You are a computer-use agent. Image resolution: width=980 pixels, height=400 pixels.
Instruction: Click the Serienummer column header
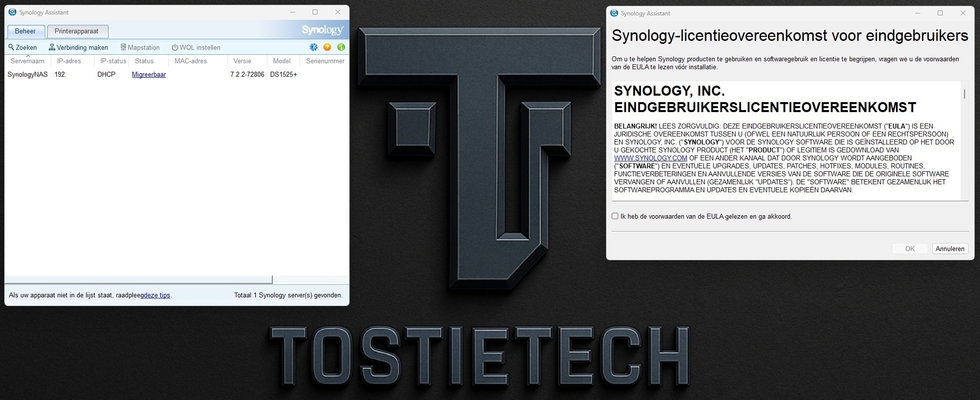click(x=325, y=61)
